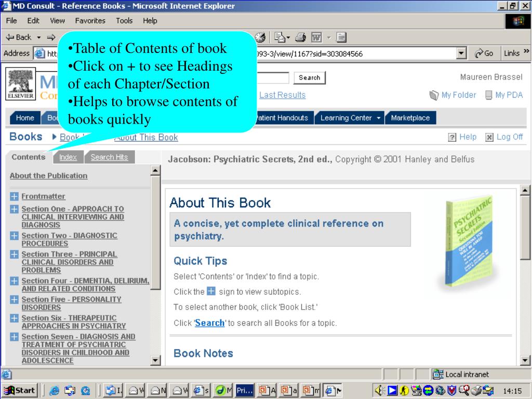Click the My Folder icon
532x399 pixels.
434,96
